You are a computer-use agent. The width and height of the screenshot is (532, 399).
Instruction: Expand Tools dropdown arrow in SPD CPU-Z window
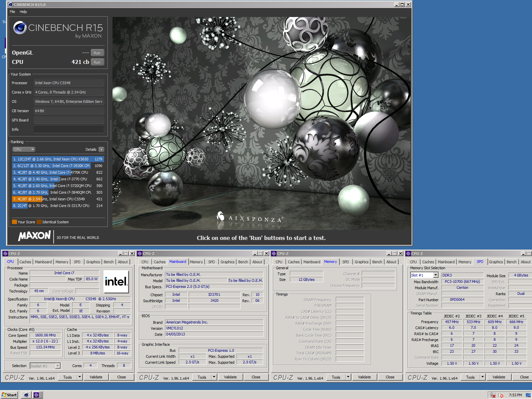tap(483, 377)
